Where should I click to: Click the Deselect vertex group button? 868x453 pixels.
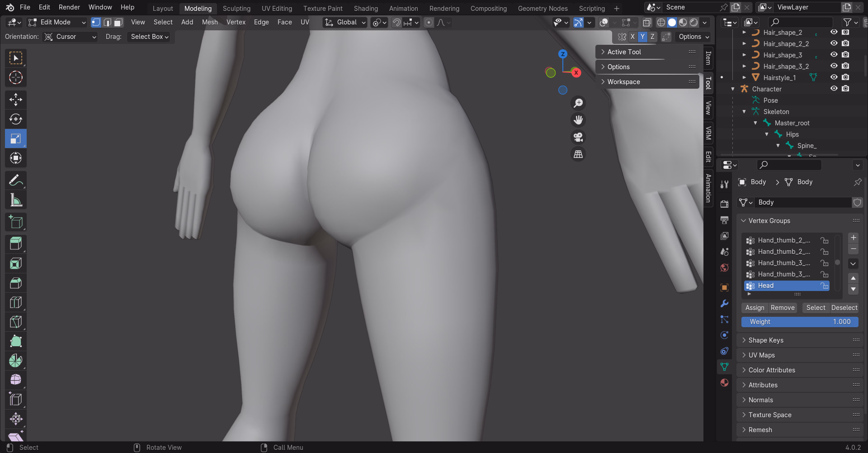pyautogui.click(x=844, y=308)
